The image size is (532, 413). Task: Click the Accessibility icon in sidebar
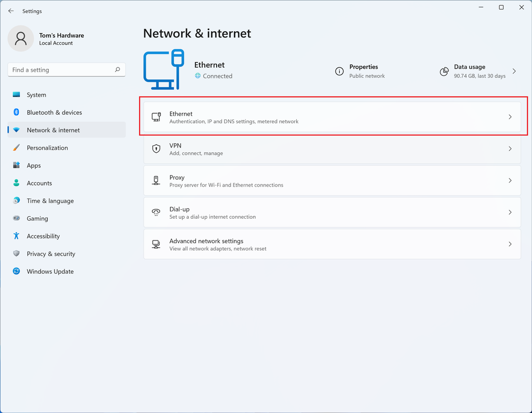click(17, 236)
